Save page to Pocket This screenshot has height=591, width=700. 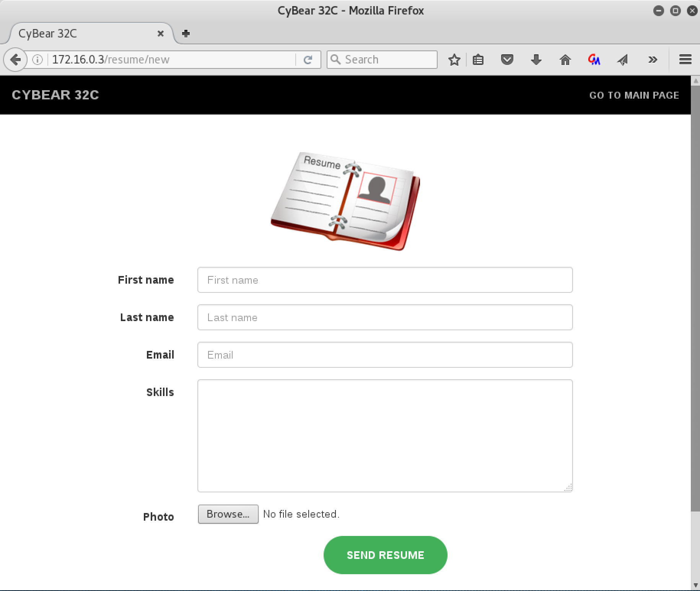click(x=507, y=60)
